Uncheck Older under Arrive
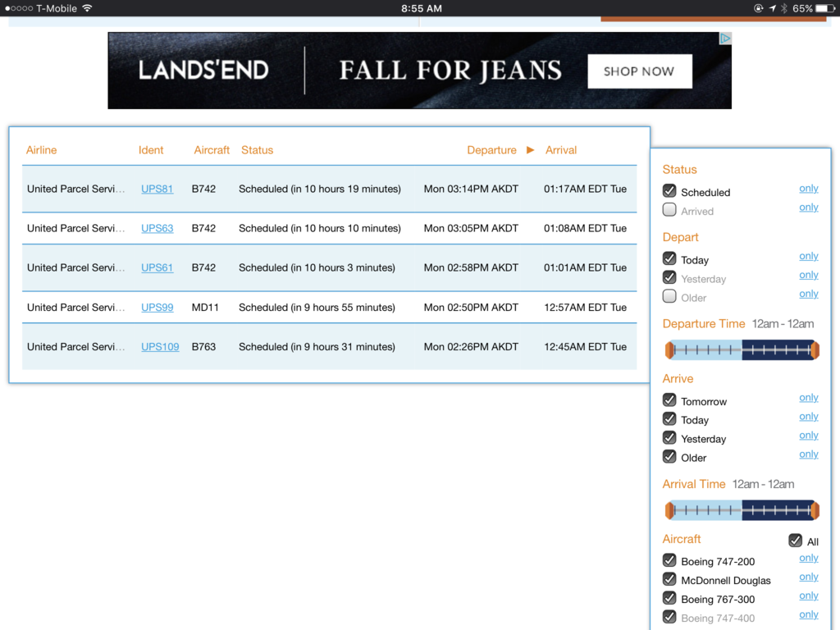Image resolution: width=840 pixels, height=630 pixels. tap(669, 456)
